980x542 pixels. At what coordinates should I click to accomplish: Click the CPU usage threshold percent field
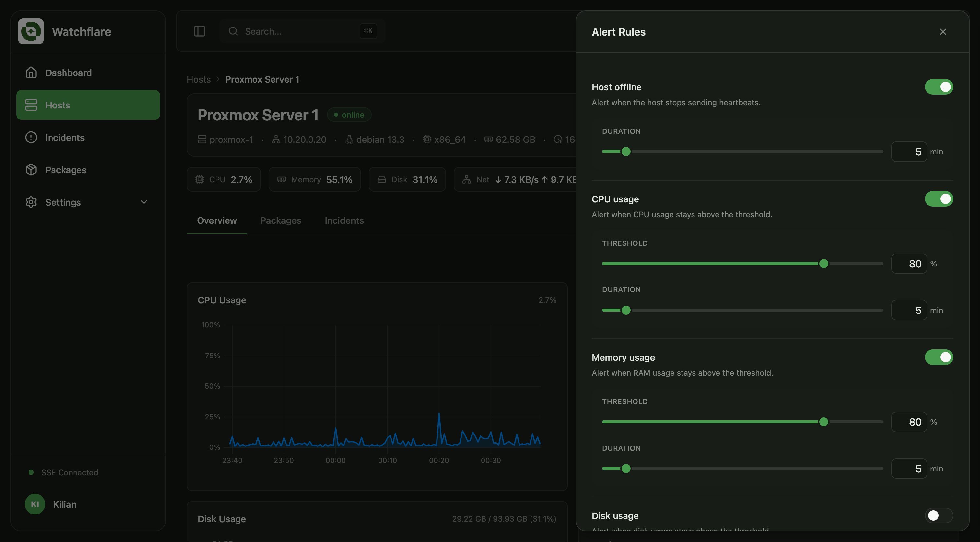coord(909,264)
